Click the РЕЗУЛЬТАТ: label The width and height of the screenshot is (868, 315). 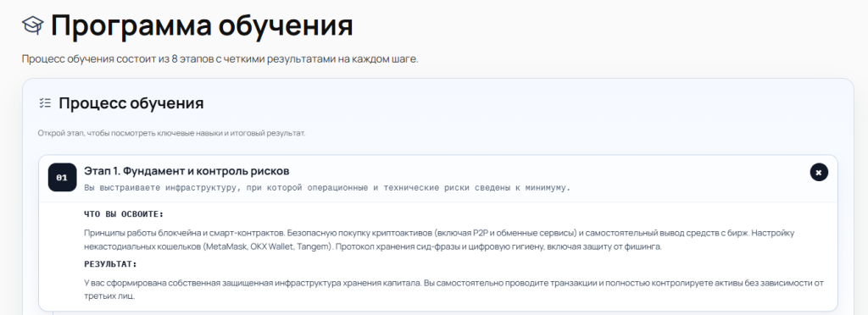coord(110,264)
